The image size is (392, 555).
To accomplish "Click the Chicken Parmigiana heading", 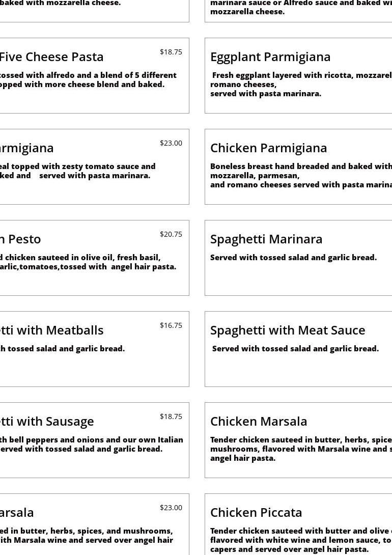I will pos(268,148).
